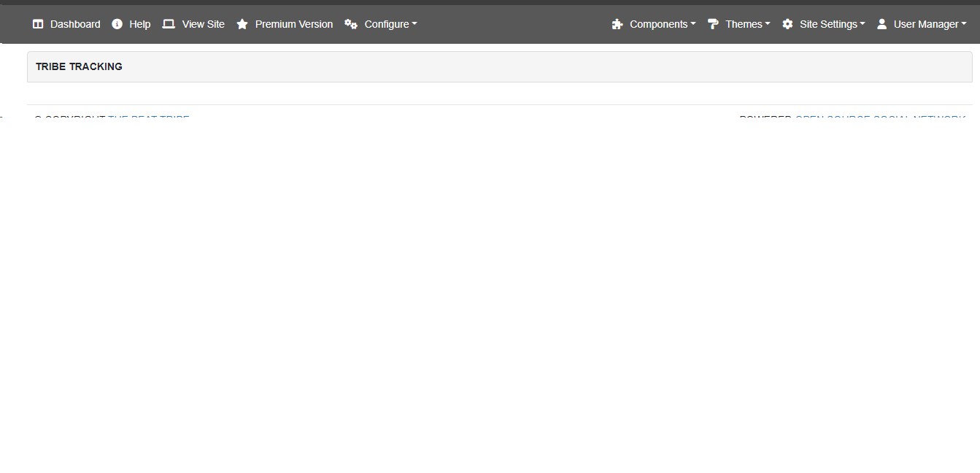Viewport: 980px width, 473px height.
Task: Click the Components puzzle piece icon
Action: [617, 24]
